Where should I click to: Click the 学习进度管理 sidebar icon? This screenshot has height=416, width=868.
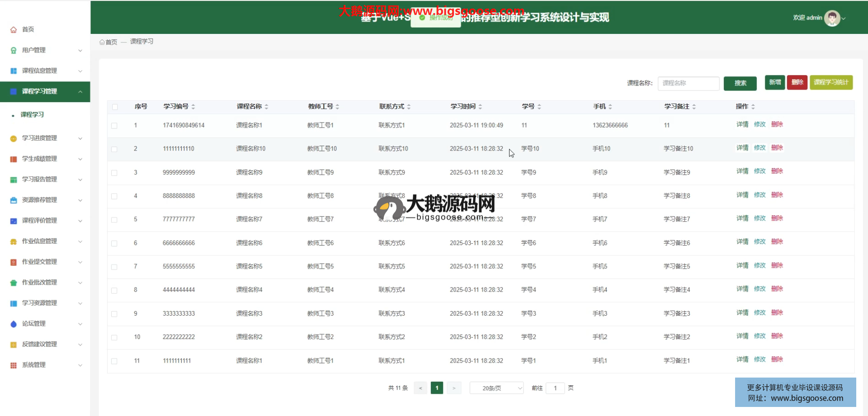(x=14, y=138)
